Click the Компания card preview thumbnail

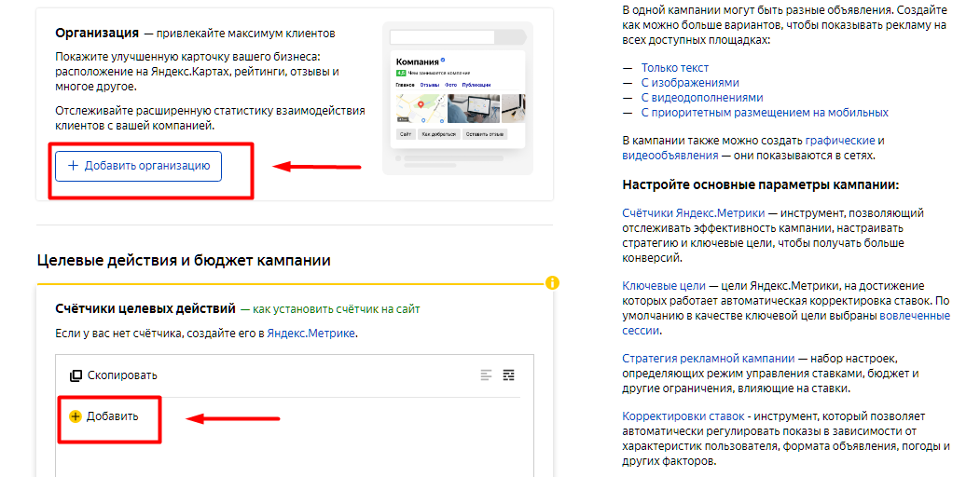tap(458, 99)
